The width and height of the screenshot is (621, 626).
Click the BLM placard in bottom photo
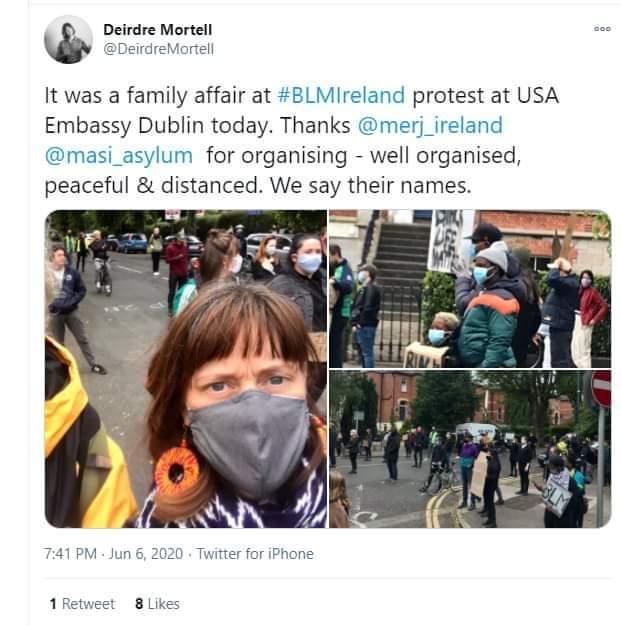[x=558, y=493]
